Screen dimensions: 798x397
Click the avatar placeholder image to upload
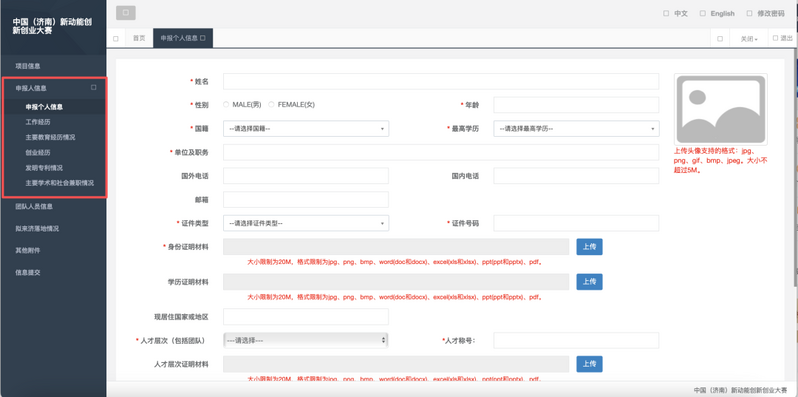pyautogui.click(x=721, y=109)
